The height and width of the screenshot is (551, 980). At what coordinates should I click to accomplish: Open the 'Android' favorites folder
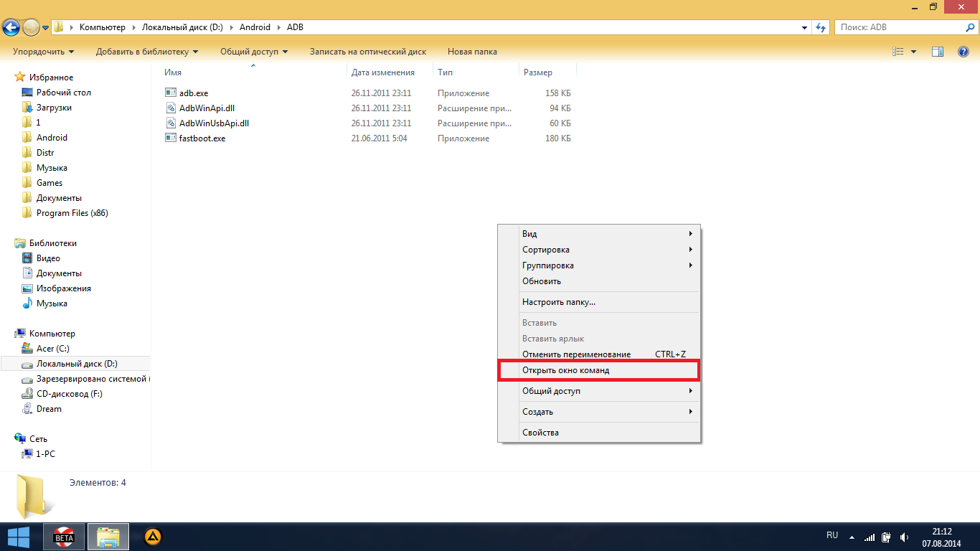point(52,137)
